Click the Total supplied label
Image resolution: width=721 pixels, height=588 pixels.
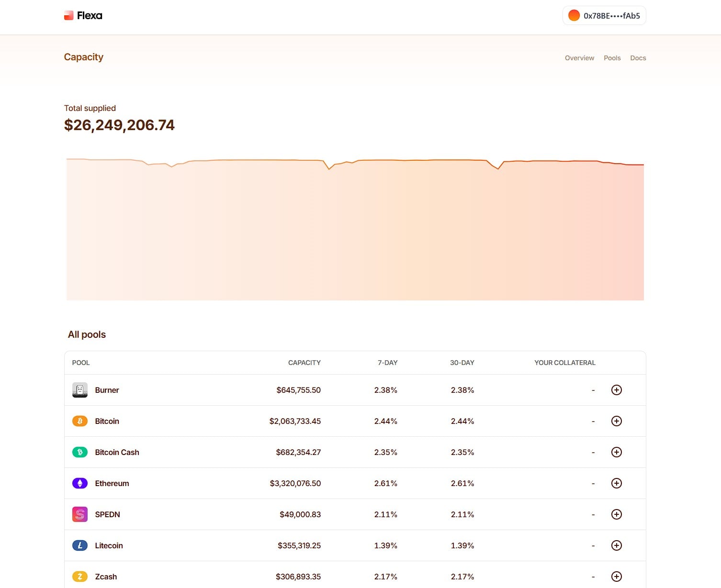90,108
